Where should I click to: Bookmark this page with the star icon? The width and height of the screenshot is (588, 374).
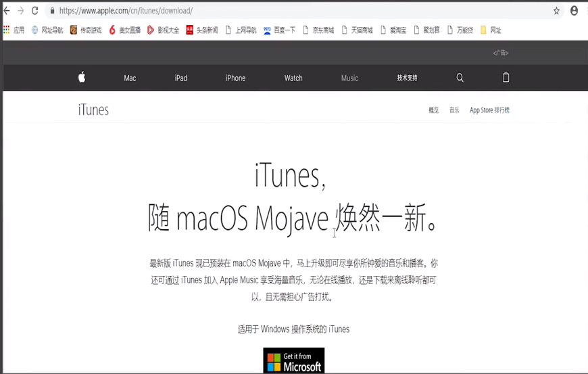(x=556, y=11)
